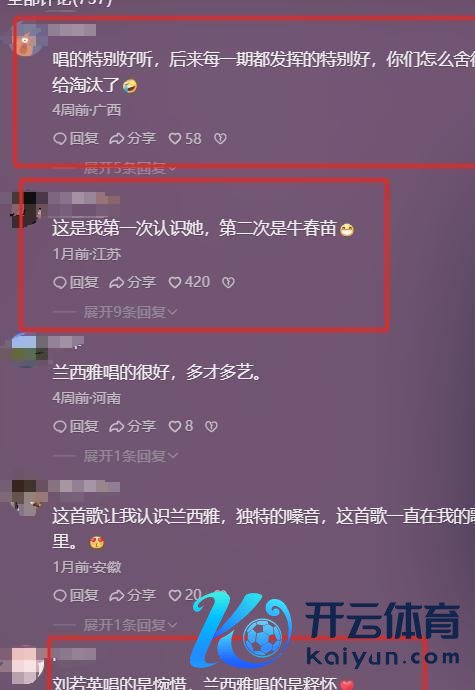The width and height of the screenshot is (475, 690).
Task: Dislike the comment from 广西
Action: pyautogui.click(x=220, y=139)
